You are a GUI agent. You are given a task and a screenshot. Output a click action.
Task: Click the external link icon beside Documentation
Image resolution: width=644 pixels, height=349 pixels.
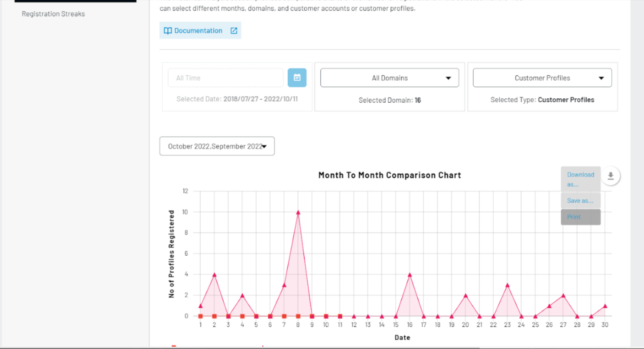pyautogui.click(x=234, y=31)
